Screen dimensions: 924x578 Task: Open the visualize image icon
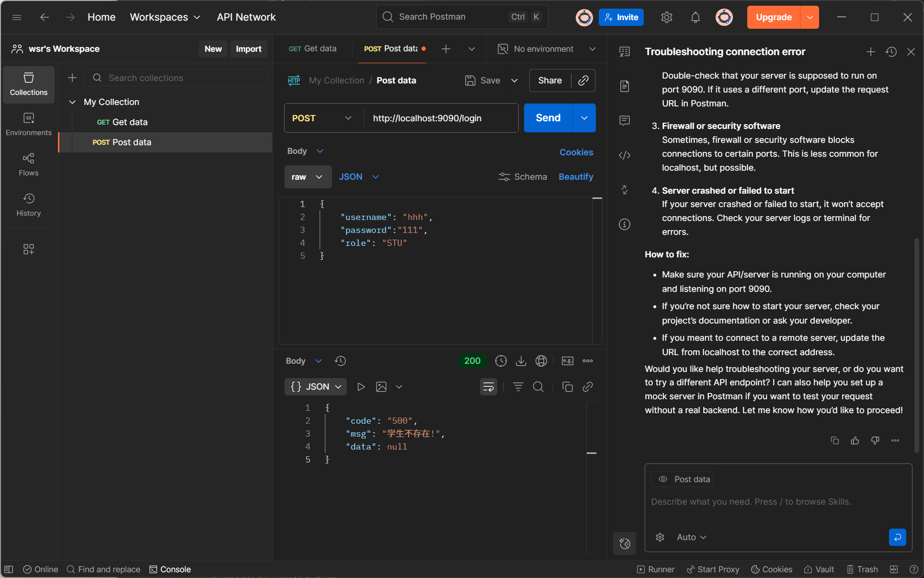tap(381, 387)
